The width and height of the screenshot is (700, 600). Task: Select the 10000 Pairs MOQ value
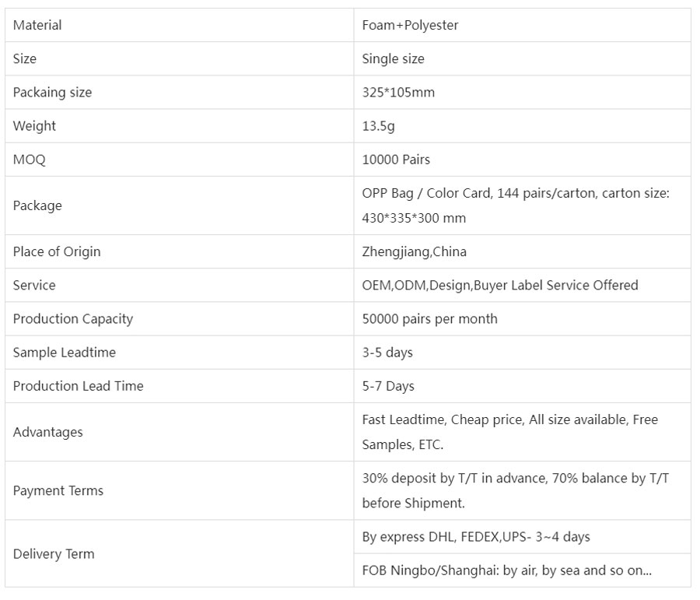point(396,160)
